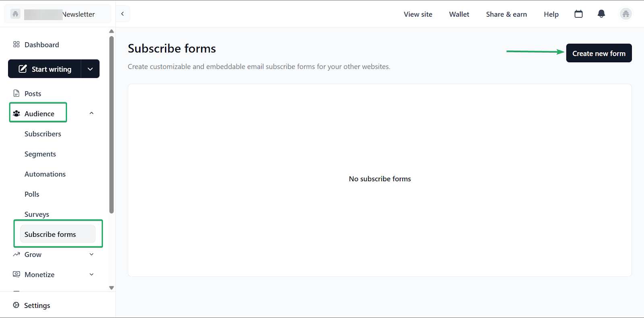Expand the Monetize section chevron
Viewport: 644px width, 318px height.
point(91,274)
